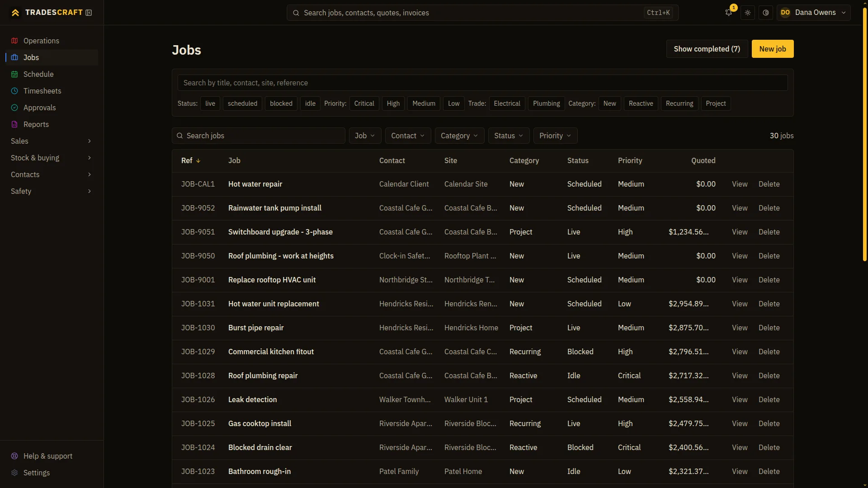Open the Job filter dropdown

tap(365, 136)
